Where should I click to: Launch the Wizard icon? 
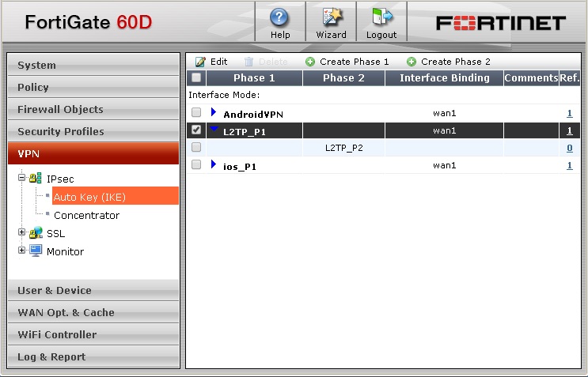pyautogui.click(x=331, y=17)
